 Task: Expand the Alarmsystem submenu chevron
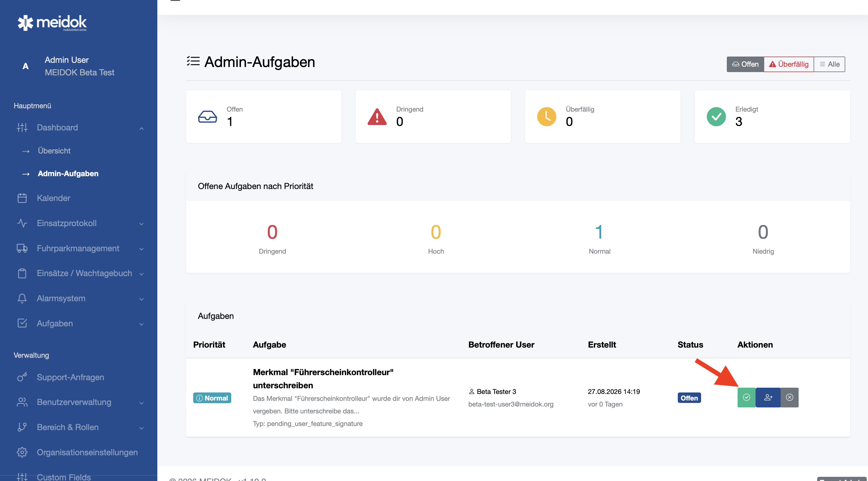(x=141, y=299)
